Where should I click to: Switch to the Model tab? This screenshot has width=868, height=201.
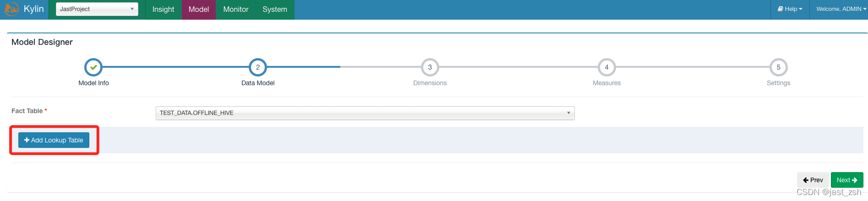coord(199,10)
